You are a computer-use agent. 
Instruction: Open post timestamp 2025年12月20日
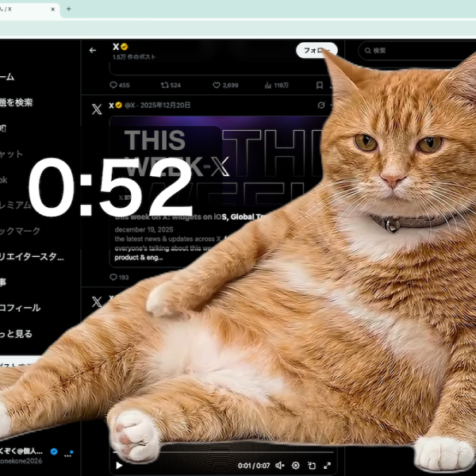click(x=166, y=106)
